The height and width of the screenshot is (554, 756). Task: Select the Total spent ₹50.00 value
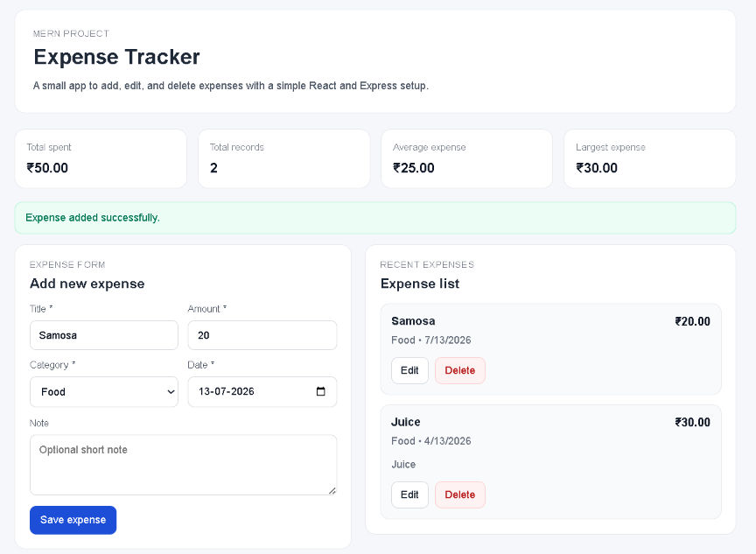point(47,168)
